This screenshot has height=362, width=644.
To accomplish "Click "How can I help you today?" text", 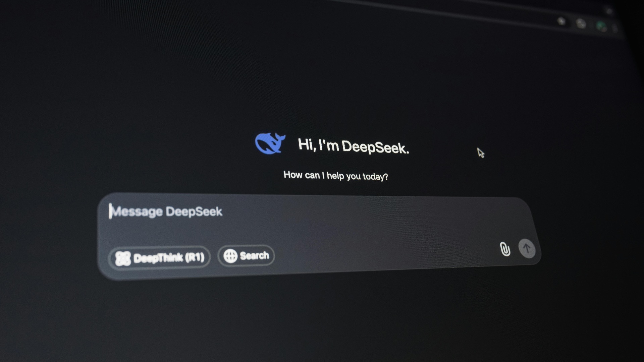I will click(335, 175).
